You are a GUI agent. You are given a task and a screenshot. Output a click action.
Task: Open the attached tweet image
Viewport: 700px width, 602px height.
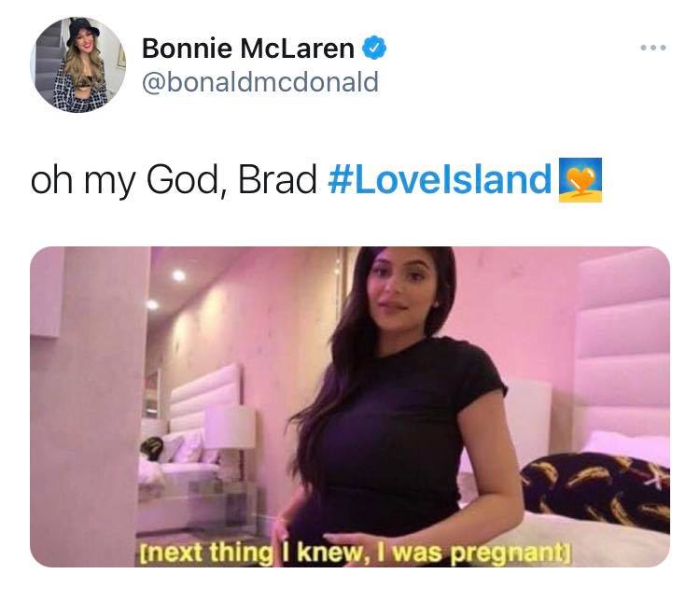(350, 407)
